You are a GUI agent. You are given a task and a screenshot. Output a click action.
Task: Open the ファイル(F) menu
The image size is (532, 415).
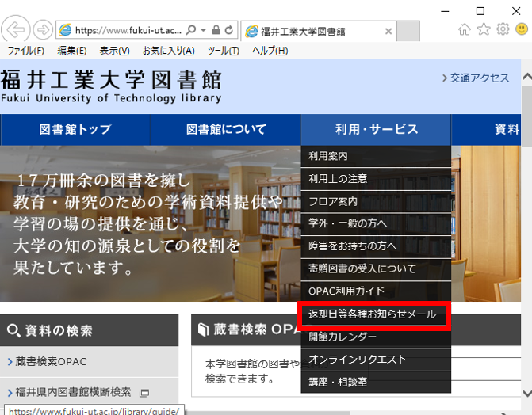coord(25,51)
